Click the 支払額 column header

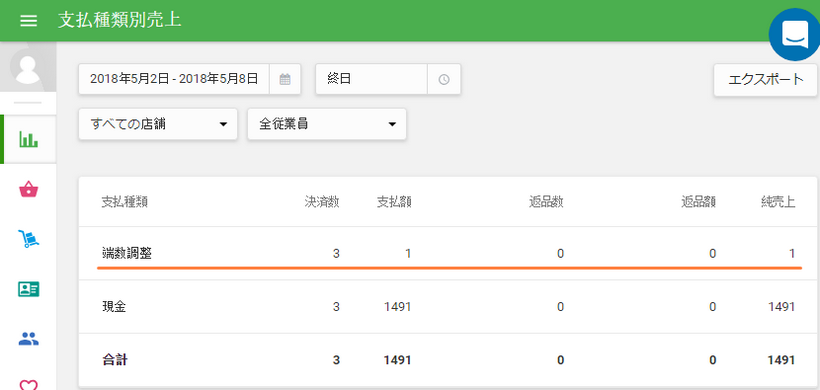point(394,202)
